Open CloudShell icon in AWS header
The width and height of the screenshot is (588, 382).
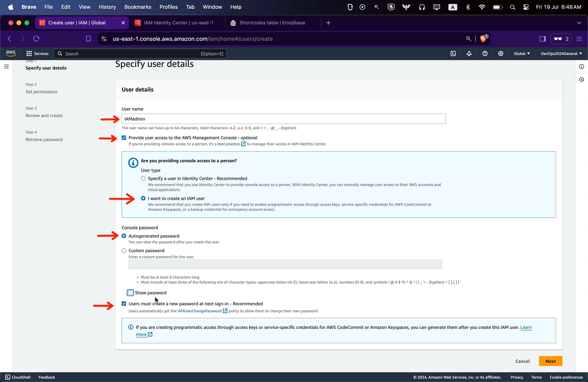click(x=453, y=54)
